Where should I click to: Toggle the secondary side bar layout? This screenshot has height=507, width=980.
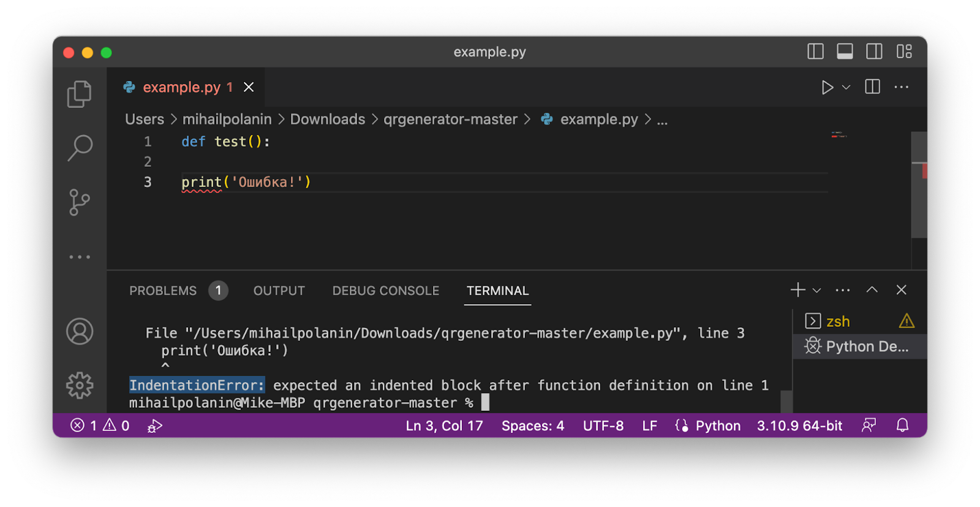(874, 51)
